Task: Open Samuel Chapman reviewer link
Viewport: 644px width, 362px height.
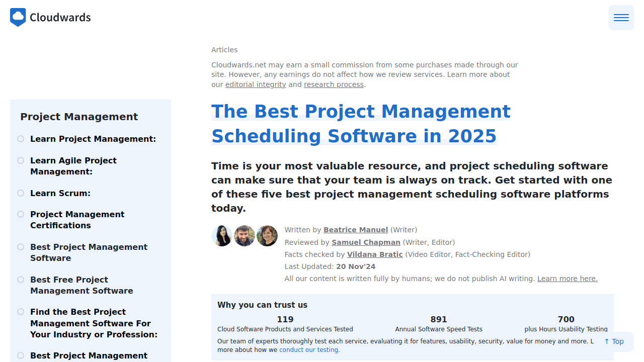Action: [x=366, y=242]
